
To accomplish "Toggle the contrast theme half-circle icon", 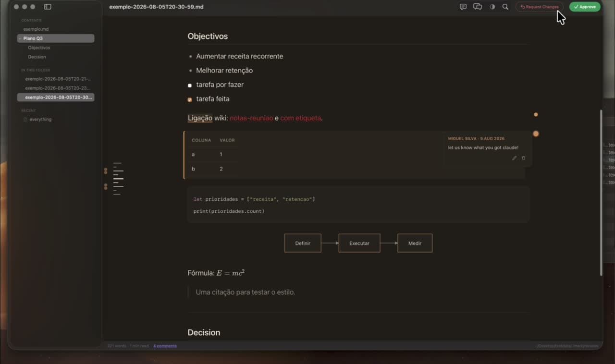I will click(492, 7).
